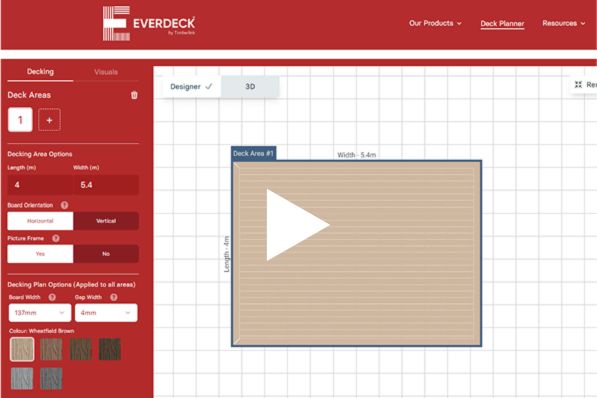Set Picture Frame to No
This screenshot has width=597, height=398.
tap(106, 254)
